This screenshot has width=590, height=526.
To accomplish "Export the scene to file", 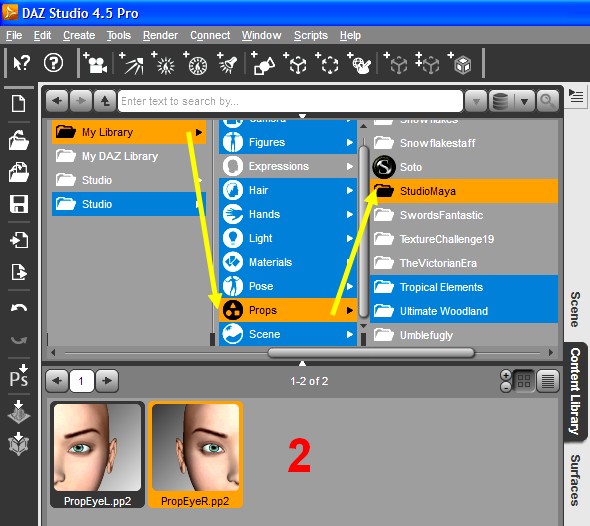I will pyautogui.click(x=18, y=272).
